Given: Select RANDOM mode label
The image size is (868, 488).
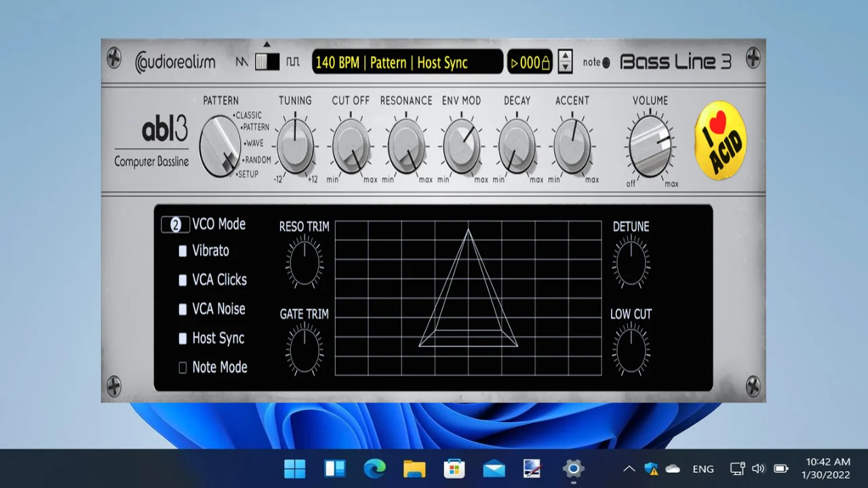Looking at the screenshot, I should (257, 160).
